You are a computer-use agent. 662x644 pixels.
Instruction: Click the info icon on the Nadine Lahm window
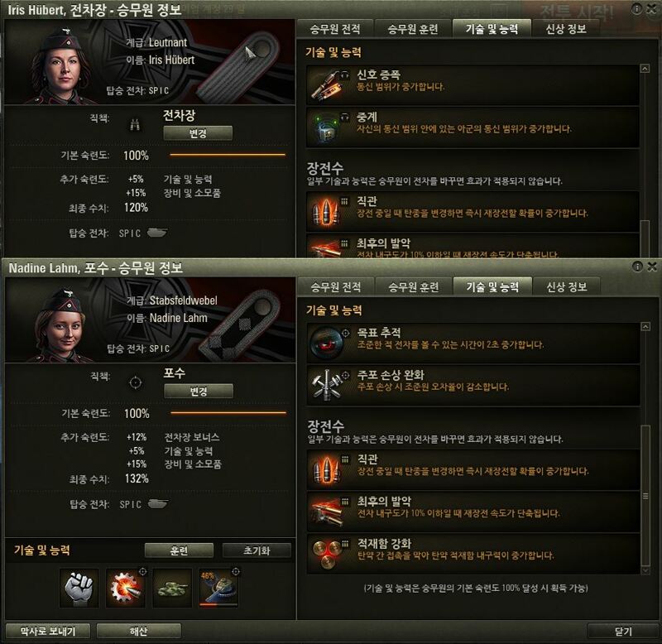tap(637, 266)
